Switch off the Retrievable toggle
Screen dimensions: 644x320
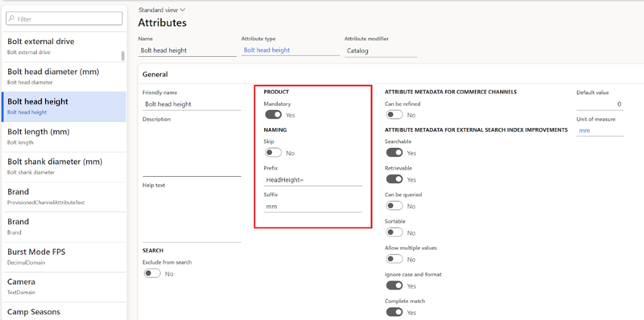click(394, 179)
